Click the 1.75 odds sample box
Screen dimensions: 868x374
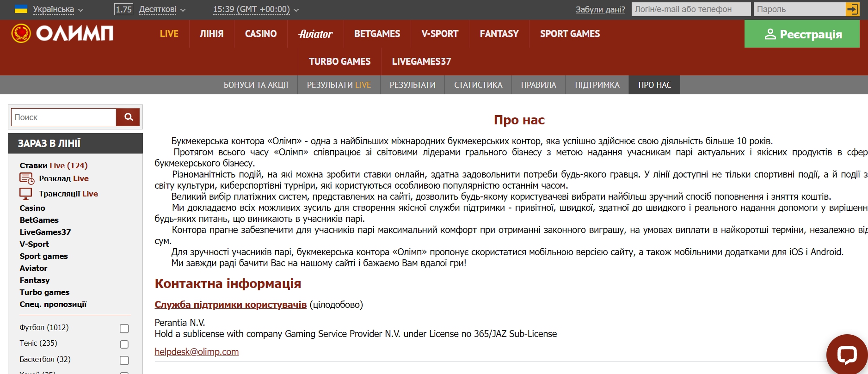(123, 9)
